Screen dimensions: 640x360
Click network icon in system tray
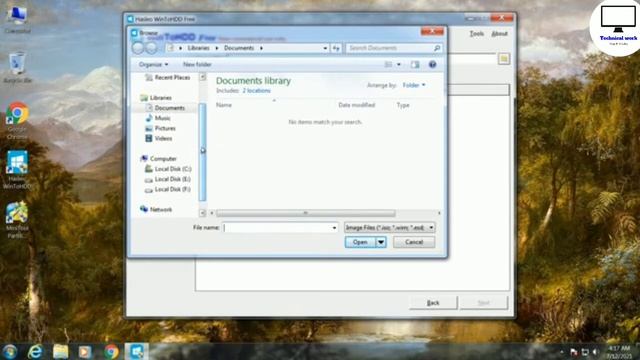pos(585,352)
